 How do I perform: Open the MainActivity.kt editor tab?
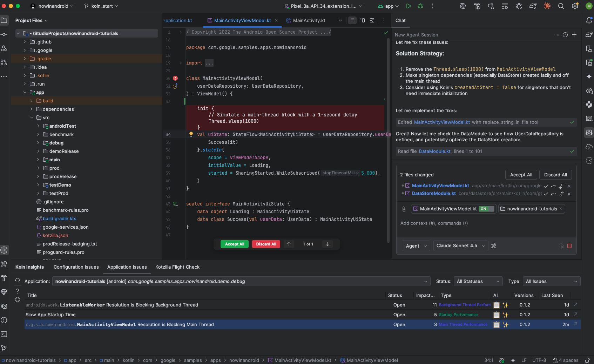point(309,20)
